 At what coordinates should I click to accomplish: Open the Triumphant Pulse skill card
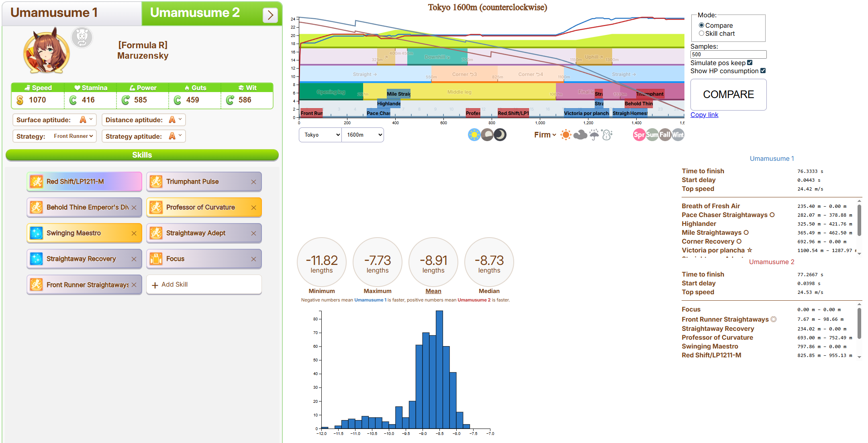[x=204, y=182]
